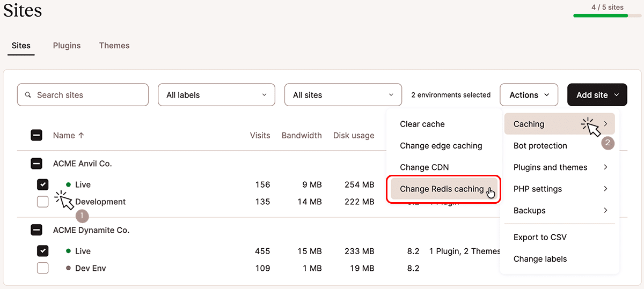Click the 254 MB disk usage value

click(x=359, y=184)
